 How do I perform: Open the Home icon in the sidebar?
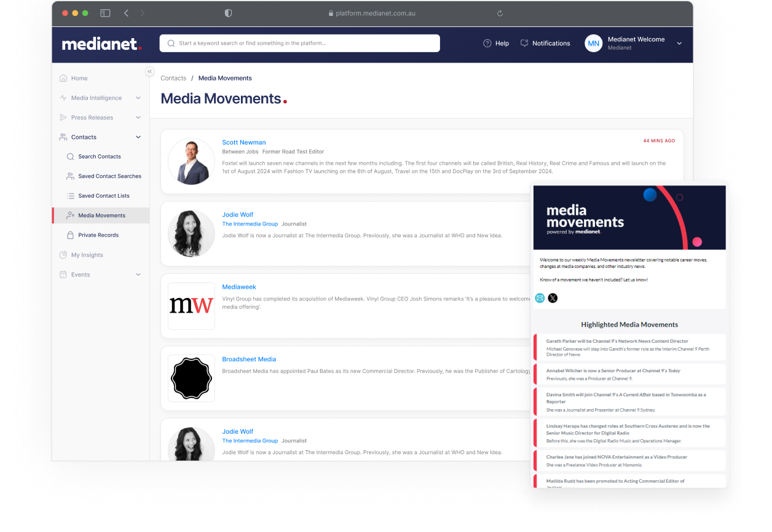pyautogui.click(x=63, y=78)
